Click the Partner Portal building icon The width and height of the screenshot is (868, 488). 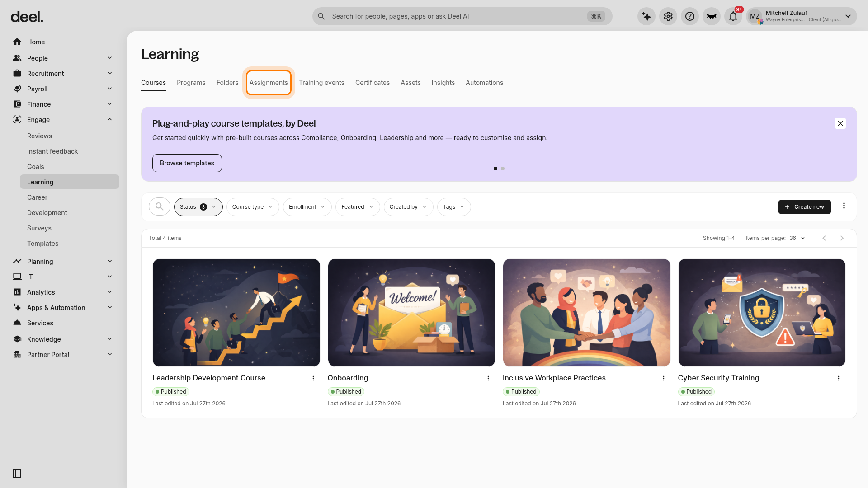17,354
